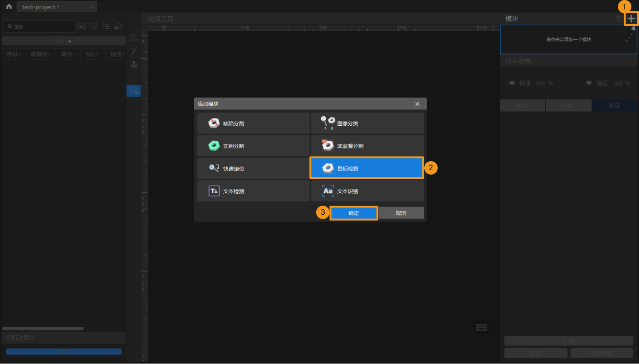The image size is (639, 364).
Task: Select the 目标检测 module
Action: point(367,168)
